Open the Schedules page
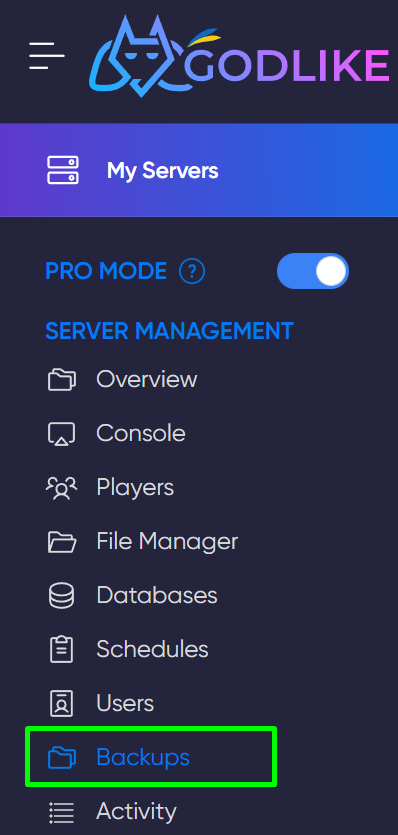The image size is (398, 835). tap(152, 649)
